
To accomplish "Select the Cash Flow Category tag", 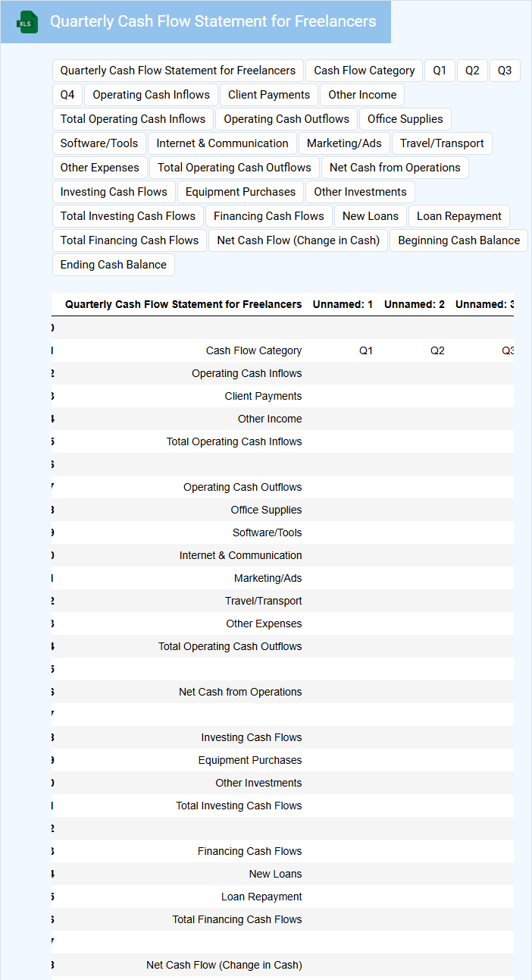I will [364, 71].
